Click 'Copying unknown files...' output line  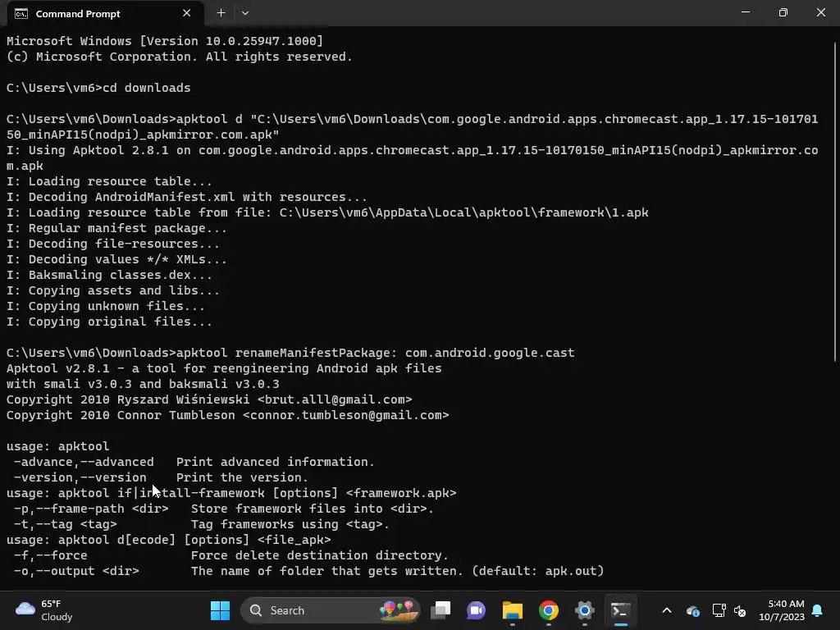click(106, 307)
